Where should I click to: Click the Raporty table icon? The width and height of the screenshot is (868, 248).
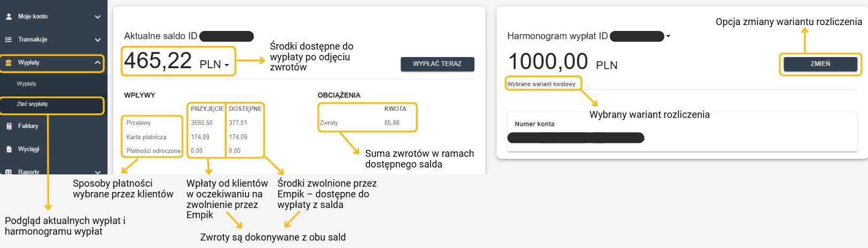pyautogui.click(x=9, y=172)
